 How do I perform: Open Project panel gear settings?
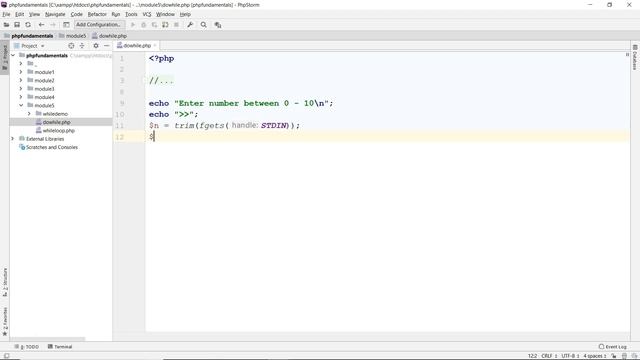[x=96, y=46]
